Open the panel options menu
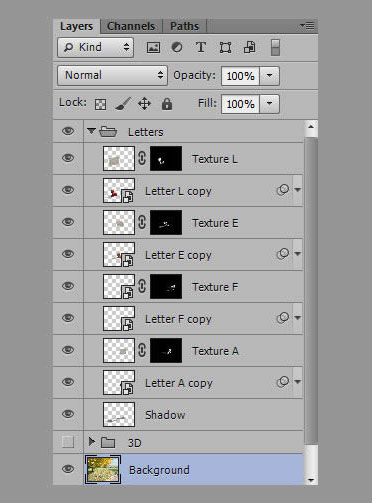The image size is (372, 503). click(x=307, y=26)
